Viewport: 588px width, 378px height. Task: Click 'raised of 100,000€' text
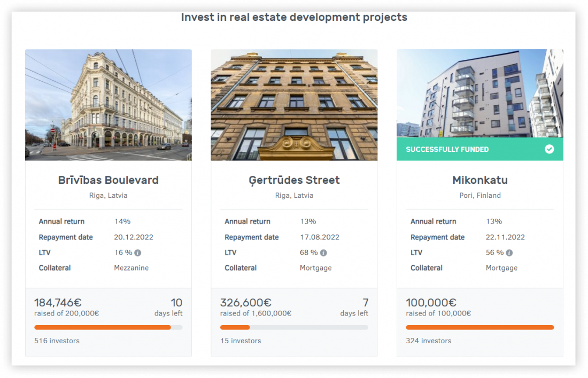pos(438,313)
